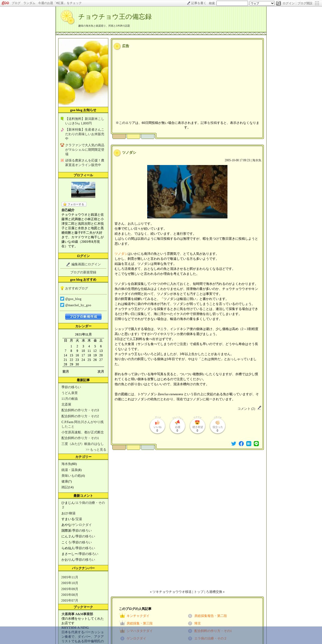Image resolution: width=322 pixels, height=644 pixels.
Task: Open the コメント (2) link
Action: point(246,409)
